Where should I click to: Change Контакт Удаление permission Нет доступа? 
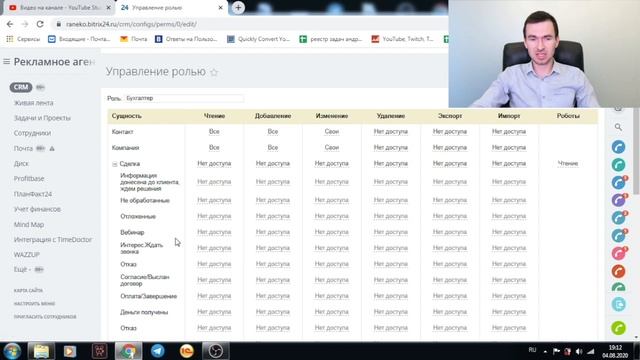coord(391,131)
